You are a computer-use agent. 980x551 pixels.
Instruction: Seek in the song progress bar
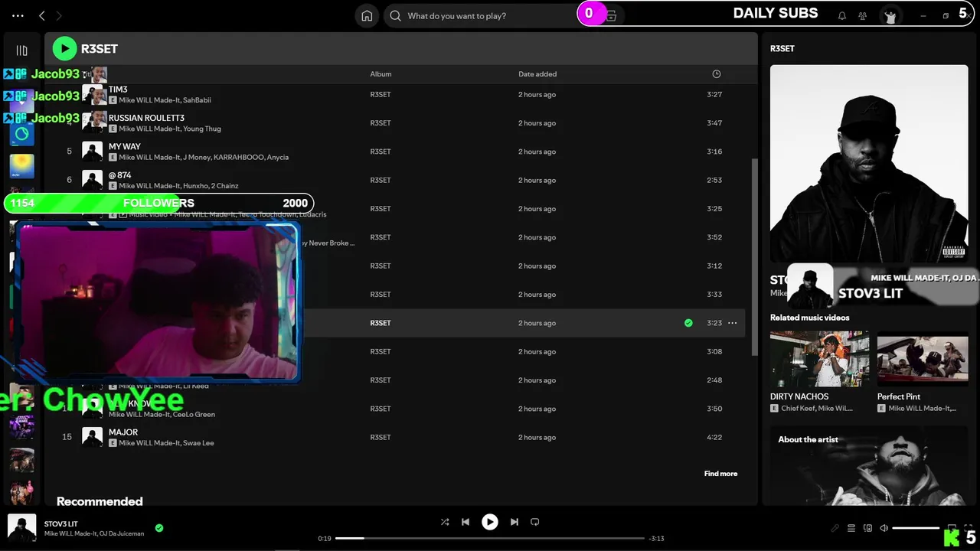pos(490,539)
